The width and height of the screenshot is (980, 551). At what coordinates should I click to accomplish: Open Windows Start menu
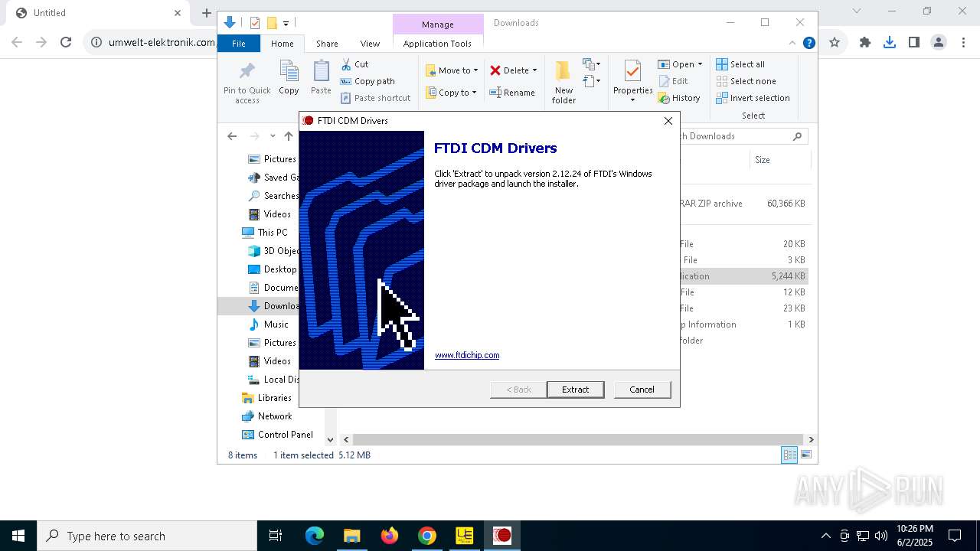(18, 536)
